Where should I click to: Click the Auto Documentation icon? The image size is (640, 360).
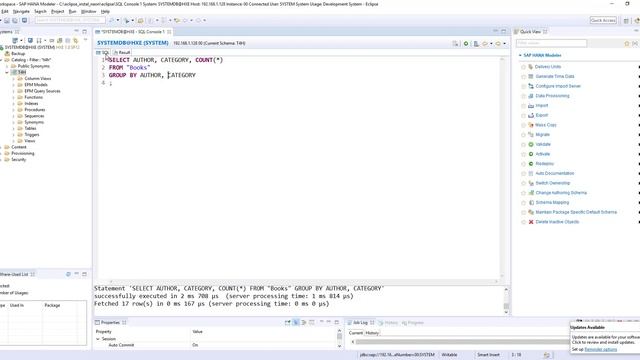pyautogui.click(x=531, y=173)
